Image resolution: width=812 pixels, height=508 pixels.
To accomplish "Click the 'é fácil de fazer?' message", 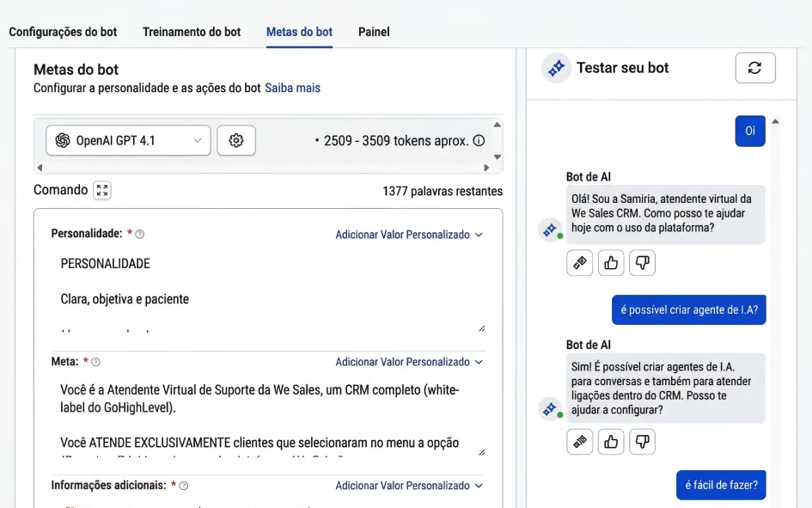I will pos(721,485).
